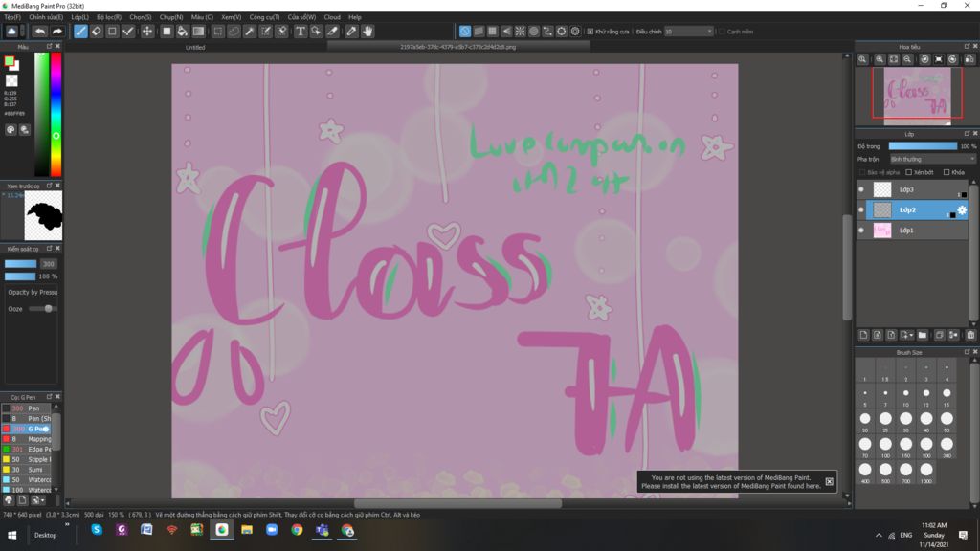Open the Lớp(L) menu
This screenshot has width=980, height=551.
coord(79,17)
